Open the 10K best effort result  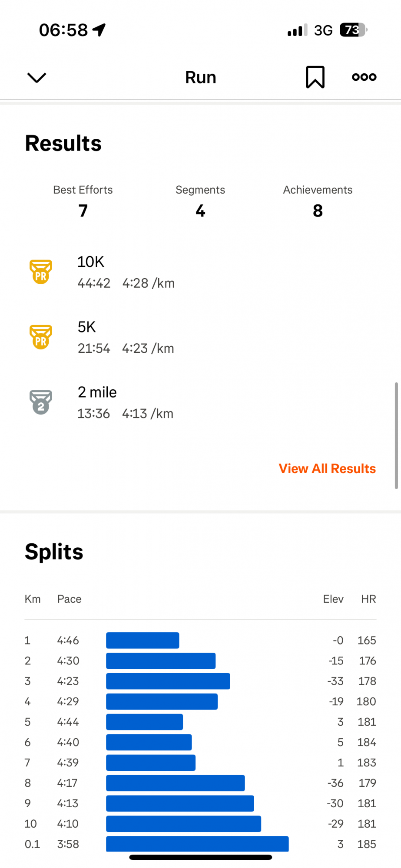(x=126, y=272)
